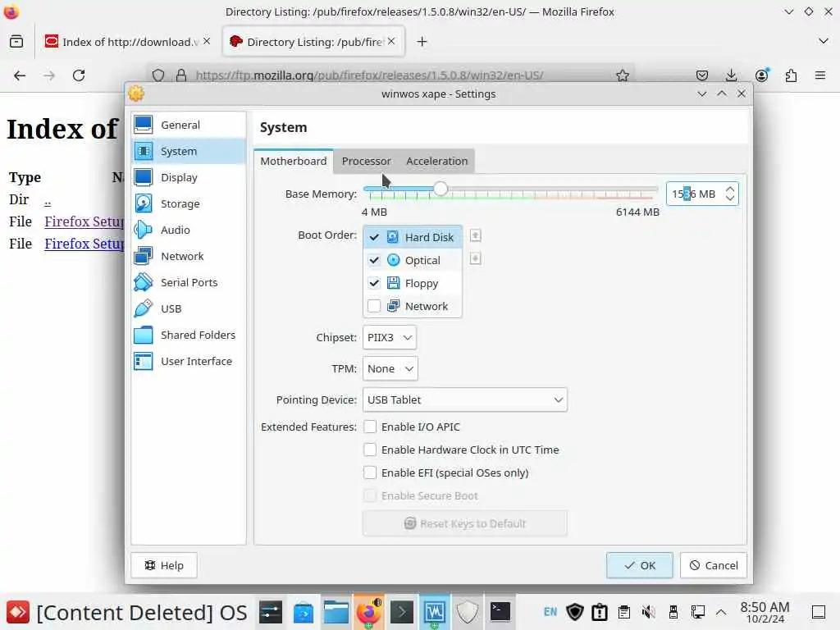The height and width of the screenshot is (630, 840).
Task: Click the clock showing 8:50 AM
Action: click(x=765, y=612)
